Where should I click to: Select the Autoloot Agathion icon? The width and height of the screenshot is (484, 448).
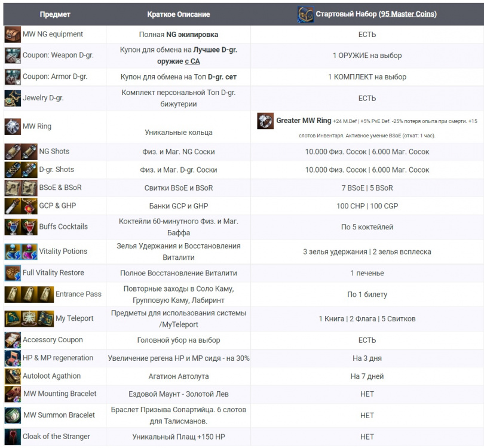(x=13, y=376)
